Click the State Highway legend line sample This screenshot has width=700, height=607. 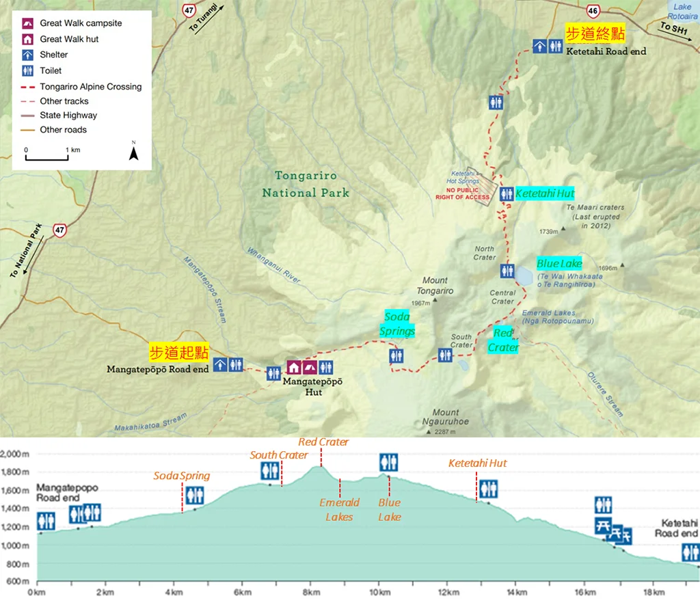click(27, 116)
